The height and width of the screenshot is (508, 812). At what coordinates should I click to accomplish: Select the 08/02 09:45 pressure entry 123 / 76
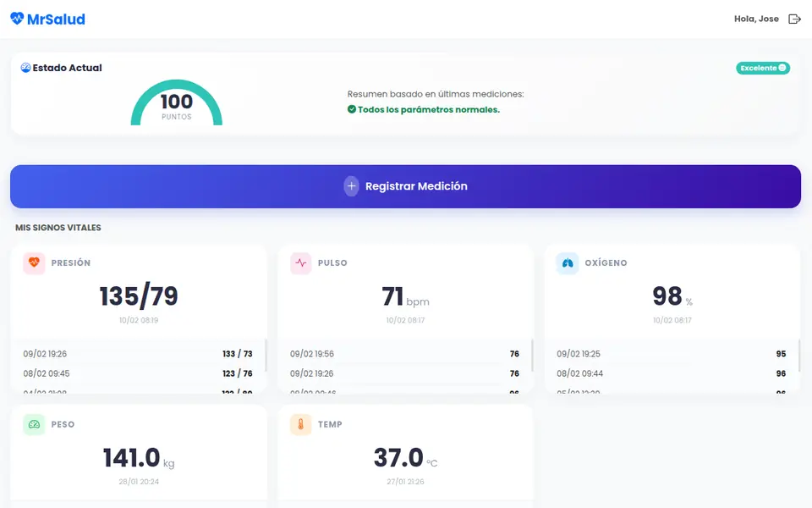[x=138, y=373]
